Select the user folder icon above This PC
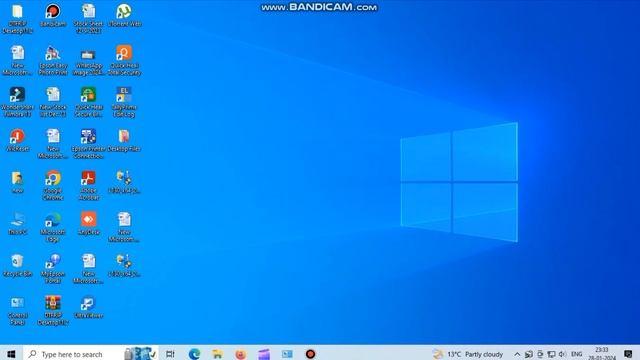Screen dimensions: 640x360 point(18,182)
